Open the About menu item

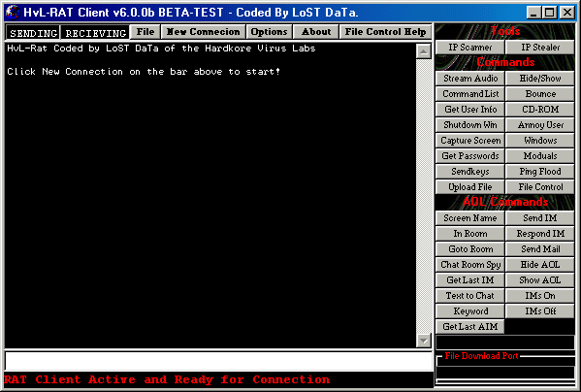pos(316,32)
